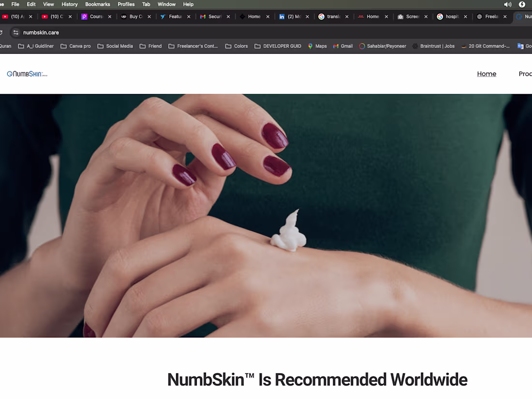Click the hero image of hand cream
Image resolution: width=532 pixels, height=399 pixels.
click(266, 215)
